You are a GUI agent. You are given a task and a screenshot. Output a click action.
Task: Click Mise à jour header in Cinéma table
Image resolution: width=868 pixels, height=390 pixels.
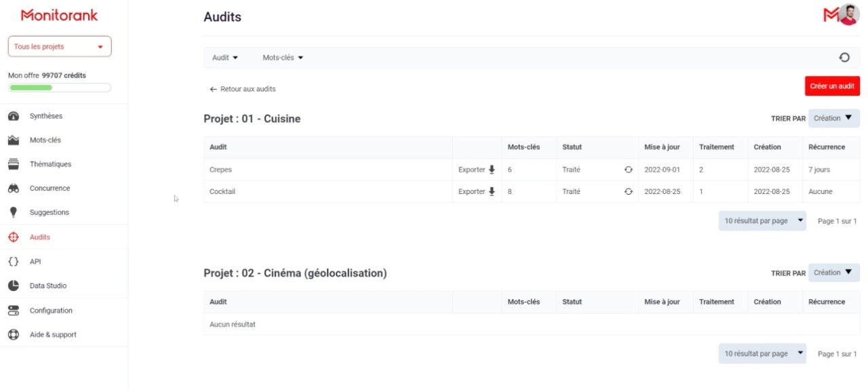(662, 302)
